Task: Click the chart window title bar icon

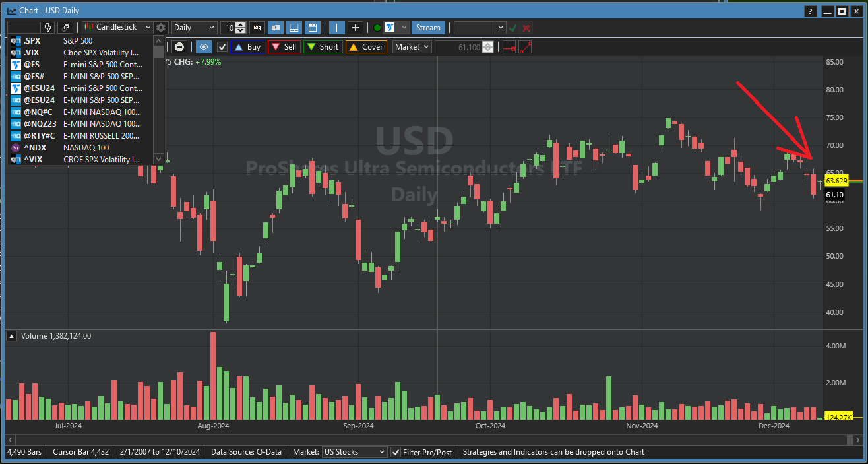Action: coord(11,11)
